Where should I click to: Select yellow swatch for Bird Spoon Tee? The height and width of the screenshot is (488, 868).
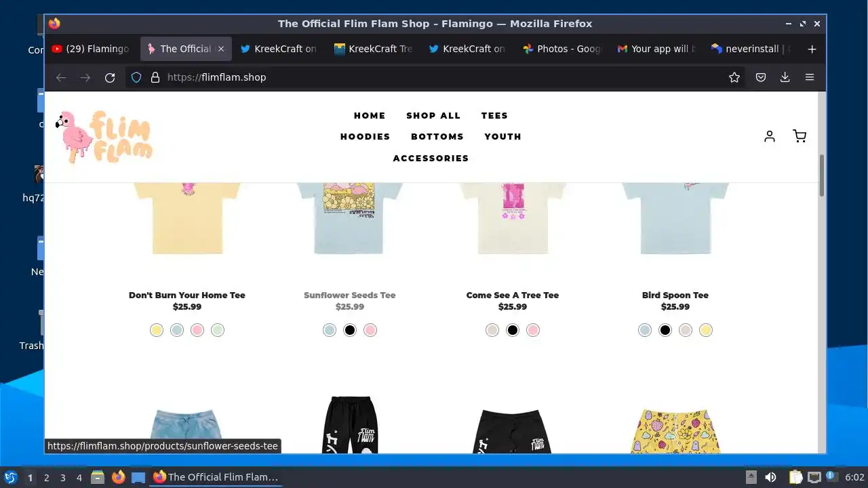pyautogui.click(x=706, y=330)
